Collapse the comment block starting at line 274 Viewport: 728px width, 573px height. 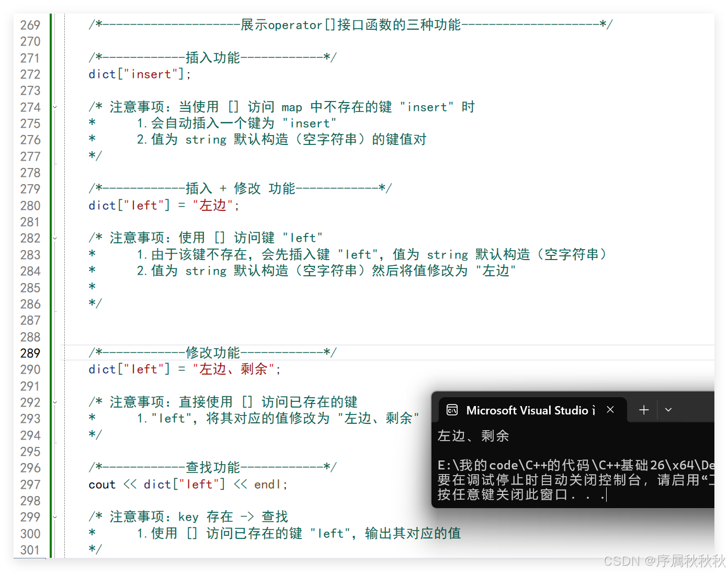coord(55,106)
